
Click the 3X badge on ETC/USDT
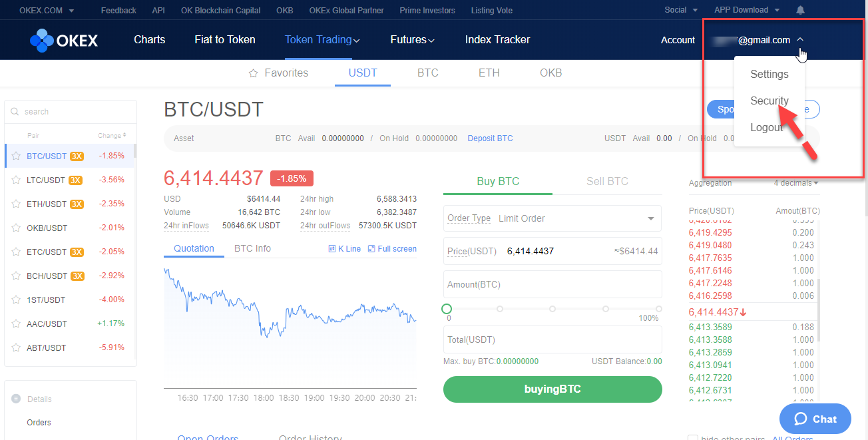[77, 252]
